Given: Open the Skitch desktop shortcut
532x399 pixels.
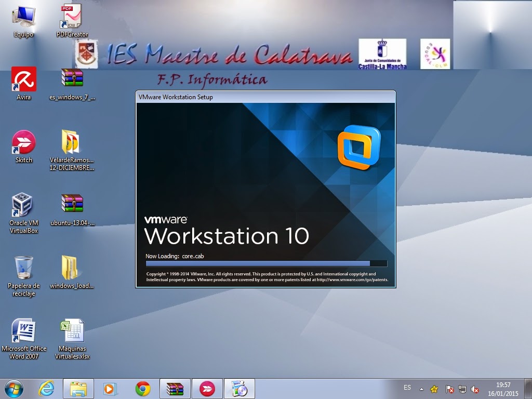Looking at the screenshot, I should tap(24, 147).
